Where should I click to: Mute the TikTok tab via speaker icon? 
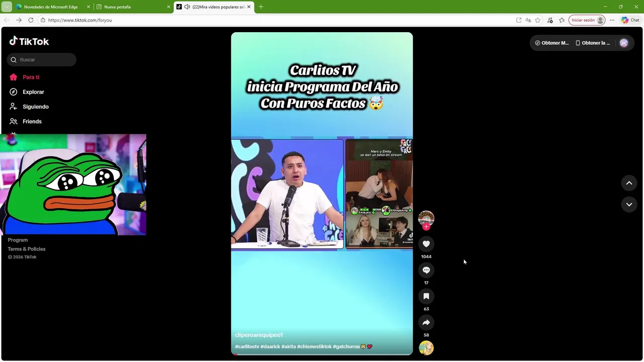tap(187, 7)
